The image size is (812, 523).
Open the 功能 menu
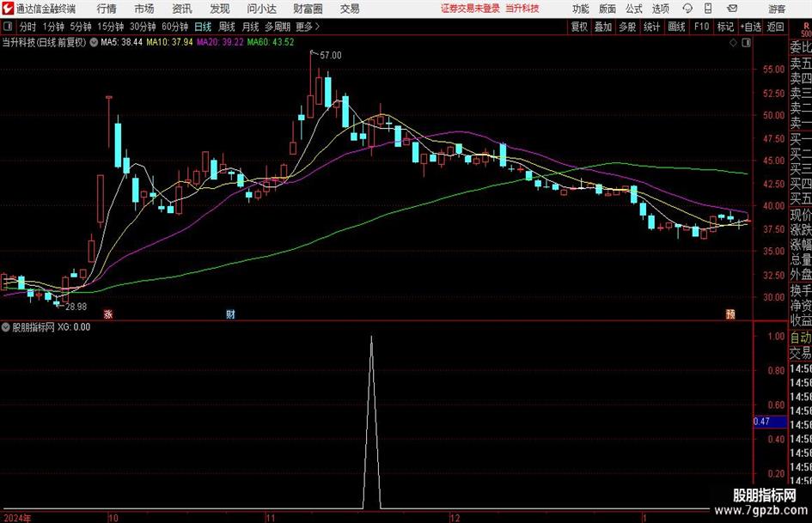[581, 9]
